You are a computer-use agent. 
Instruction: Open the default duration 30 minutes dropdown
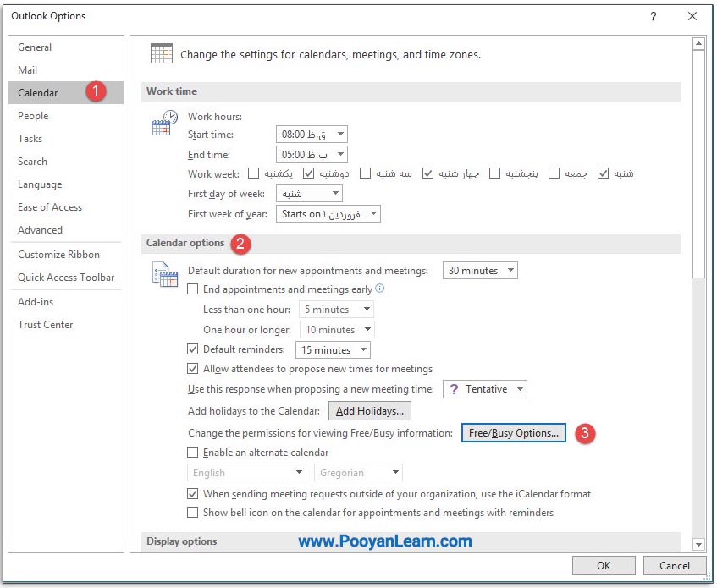[480, 271]
